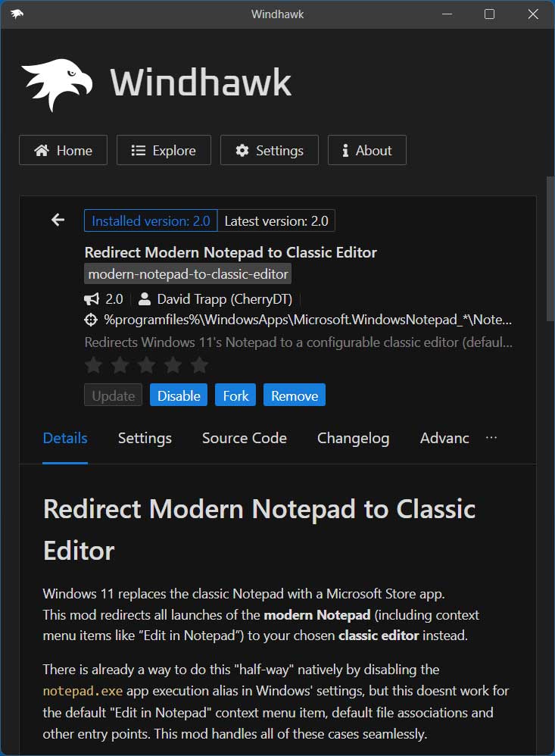Viewport: 555px width, 756px height.
Task: Disable the Notepad redirect mod
Action: coord(179,395)
